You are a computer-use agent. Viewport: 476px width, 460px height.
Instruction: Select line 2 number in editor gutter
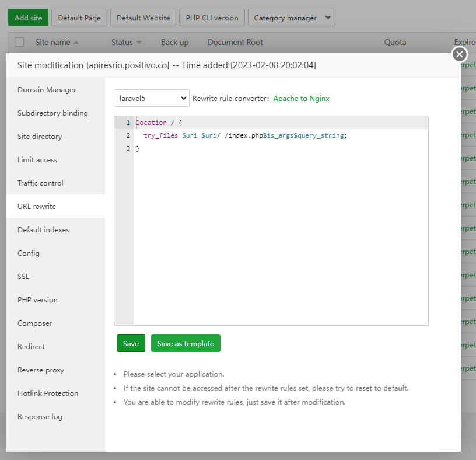(128, 135)
